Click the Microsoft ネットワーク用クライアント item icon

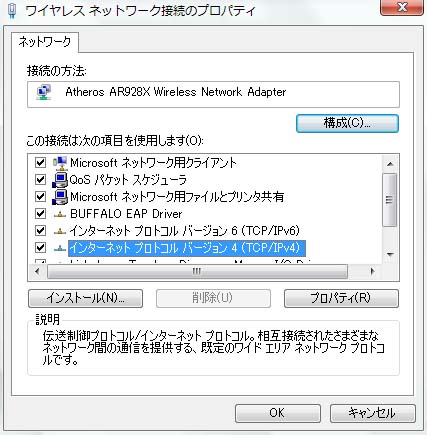coord(60,163)
